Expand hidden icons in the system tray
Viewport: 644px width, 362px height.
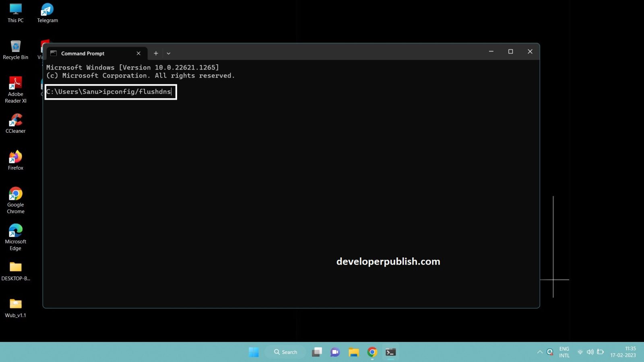(540, 352)
